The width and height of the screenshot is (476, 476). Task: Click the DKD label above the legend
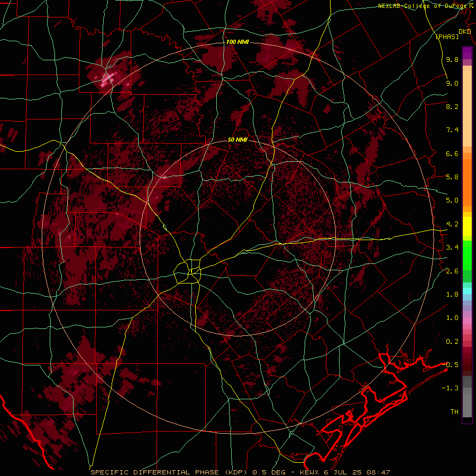point(465,32)
